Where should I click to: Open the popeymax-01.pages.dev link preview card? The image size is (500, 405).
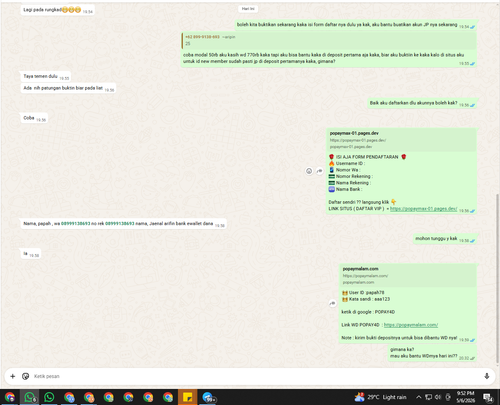(402, 140)
